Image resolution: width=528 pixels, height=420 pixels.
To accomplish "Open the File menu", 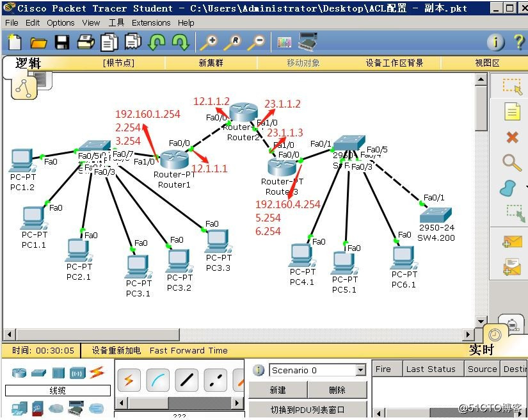I will coord(12,22).
